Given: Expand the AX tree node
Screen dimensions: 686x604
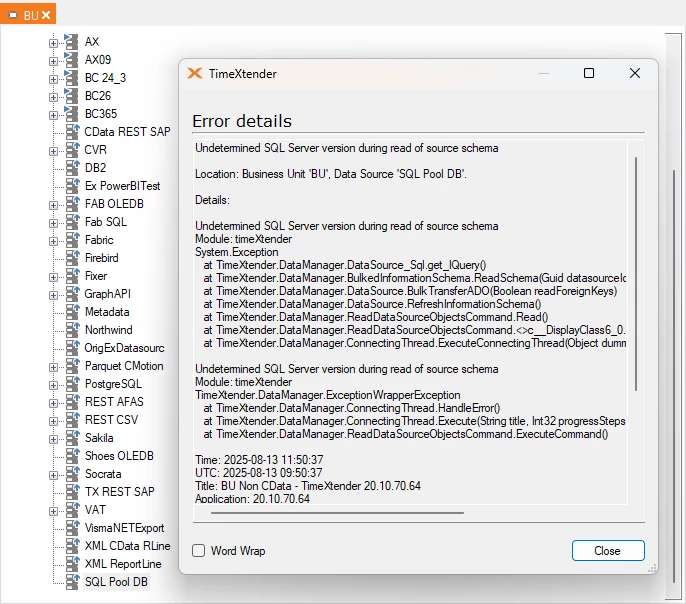Looking at the screenshot, I should pyautogui.click(x=53, y=43).
